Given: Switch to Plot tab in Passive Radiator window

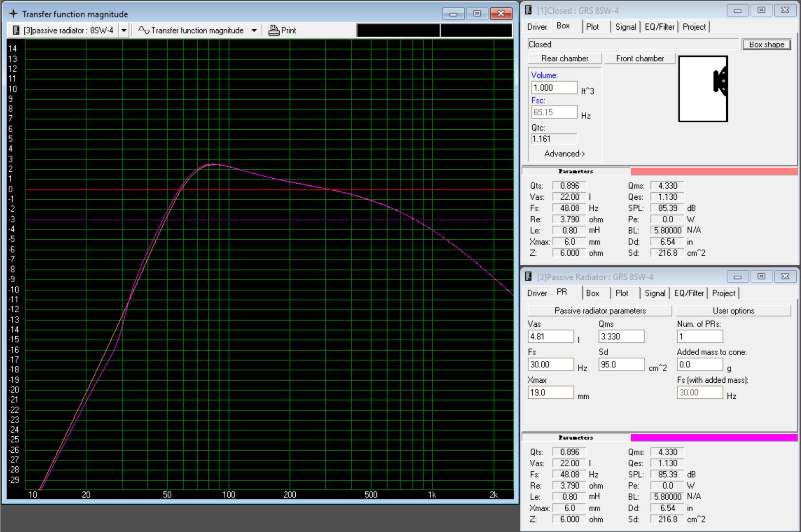Looking at the screenshot, I should 621,293.
